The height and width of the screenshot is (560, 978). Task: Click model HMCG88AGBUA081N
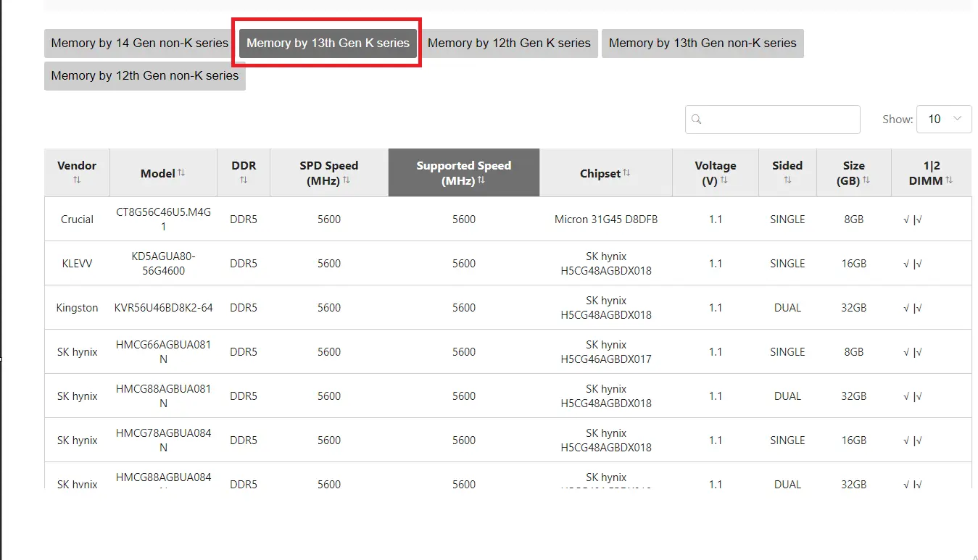pyautogui.click(x=164, y=396)
